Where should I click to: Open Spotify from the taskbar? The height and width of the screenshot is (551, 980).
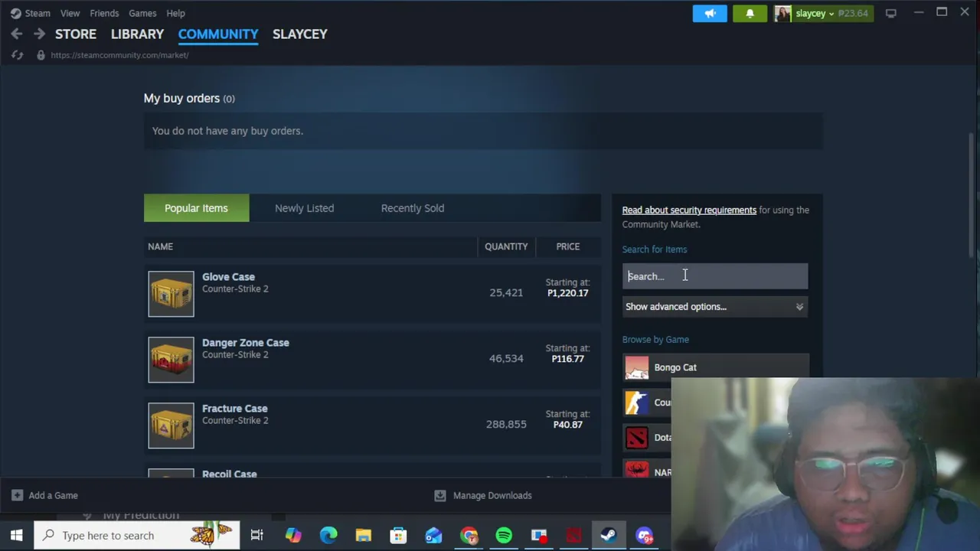504,536
